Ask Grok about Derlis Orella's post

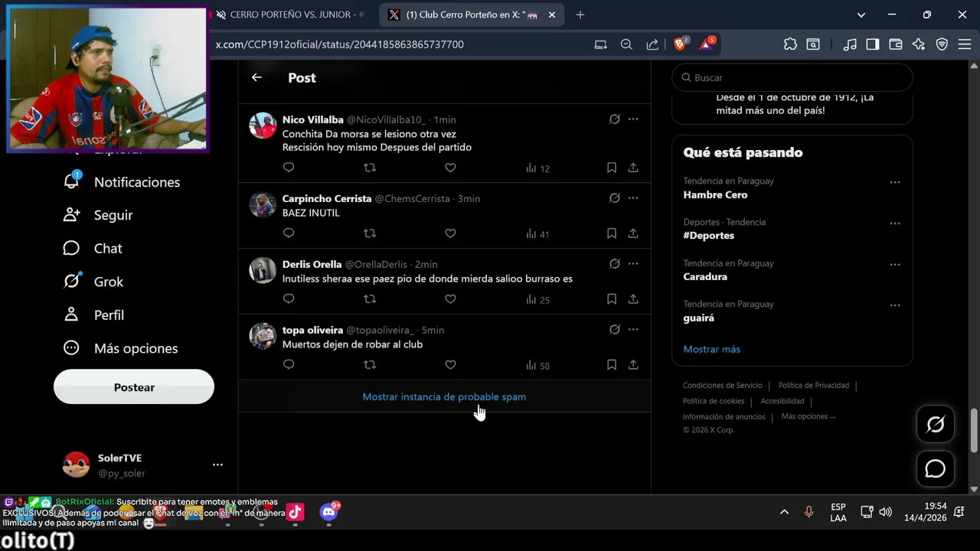614,264
